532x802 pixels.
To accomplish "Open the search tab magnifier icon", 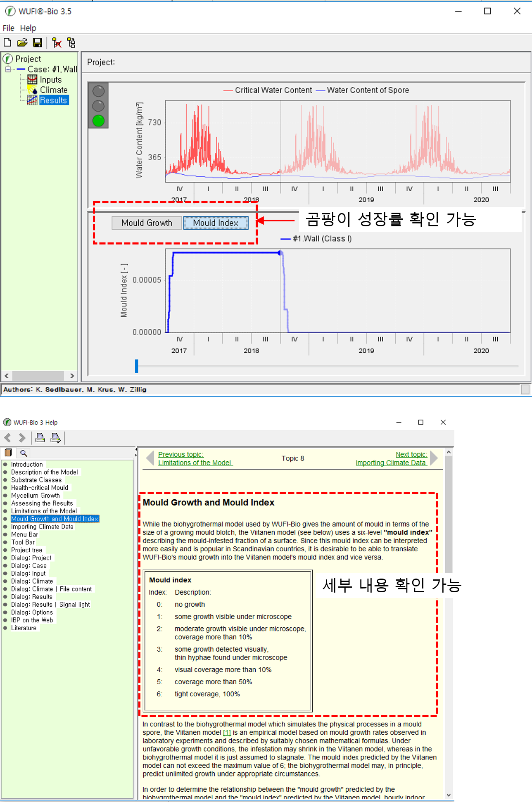I will coord(24,453).
